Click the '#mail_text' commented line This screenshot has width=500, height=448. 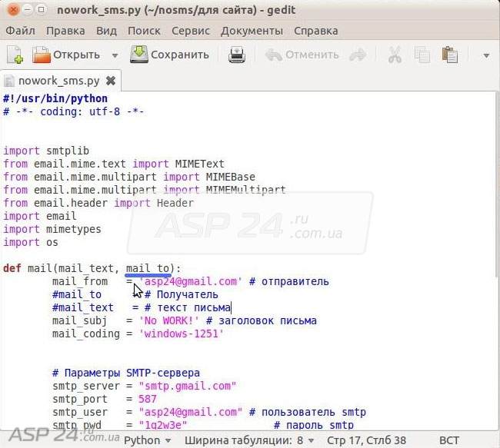coord(142,307)
